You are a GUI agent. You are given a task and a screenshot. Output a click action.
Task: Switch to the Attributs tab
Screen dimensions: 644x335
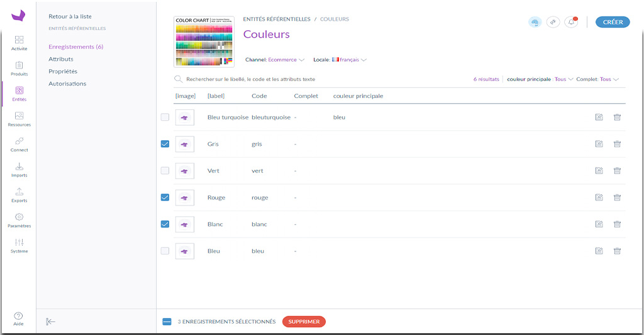coord(61,59)
